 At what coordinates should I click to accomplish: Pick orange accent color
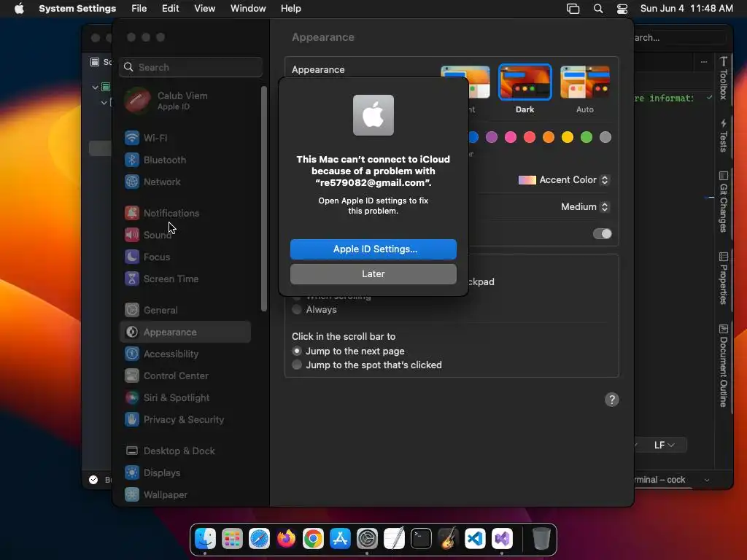[549, 138]
